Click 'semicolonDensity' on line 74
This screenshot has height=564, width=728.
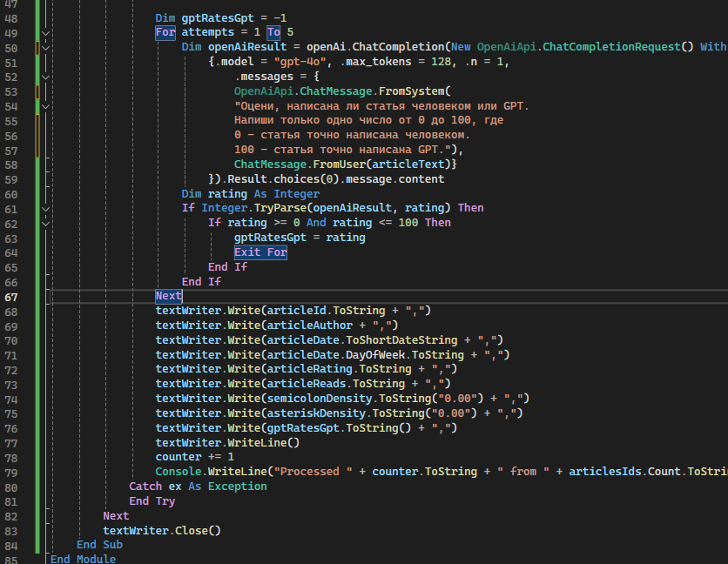click(320, 399)
